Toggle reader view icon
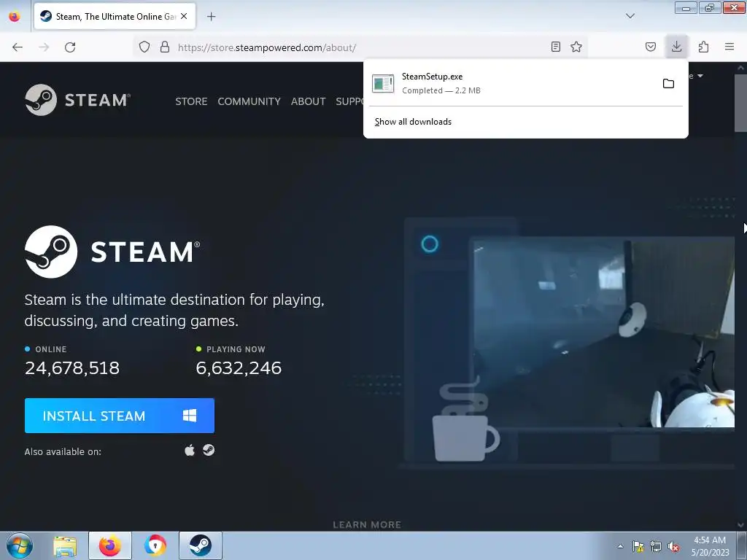Screen dimensions: 747x560 (555, 47)
